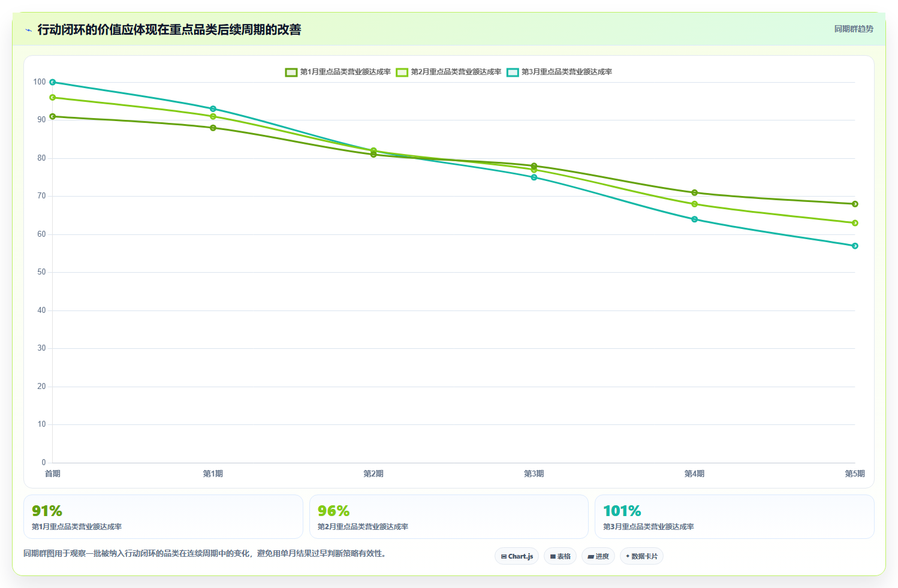The height and width of the screenshot is (588, 898).
Task: Click 第2月 data point at 首期 (96)
Action: pyautogui.click(x=53, y=97)
